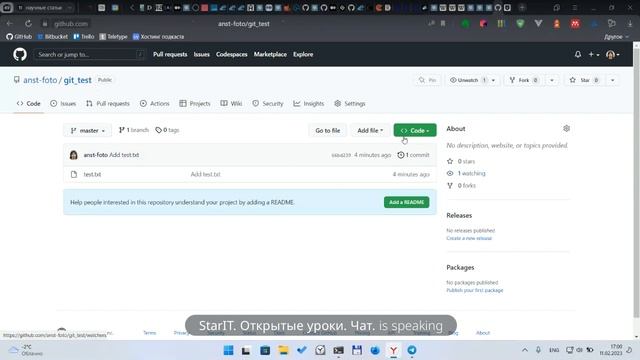Open the Teletype bookmark
The width and height of the screenshot is (640, 360).
113,37
